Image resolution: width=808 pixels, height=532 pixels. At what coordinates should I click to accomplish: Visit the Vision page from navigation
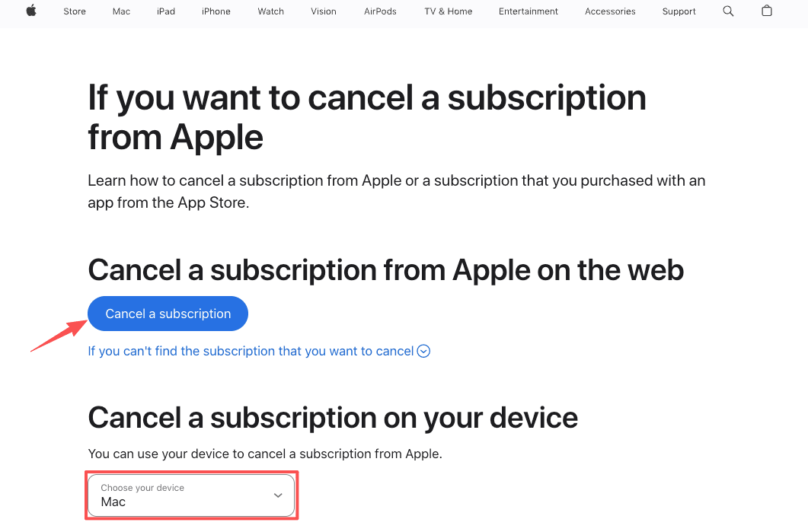coord(323,11)
